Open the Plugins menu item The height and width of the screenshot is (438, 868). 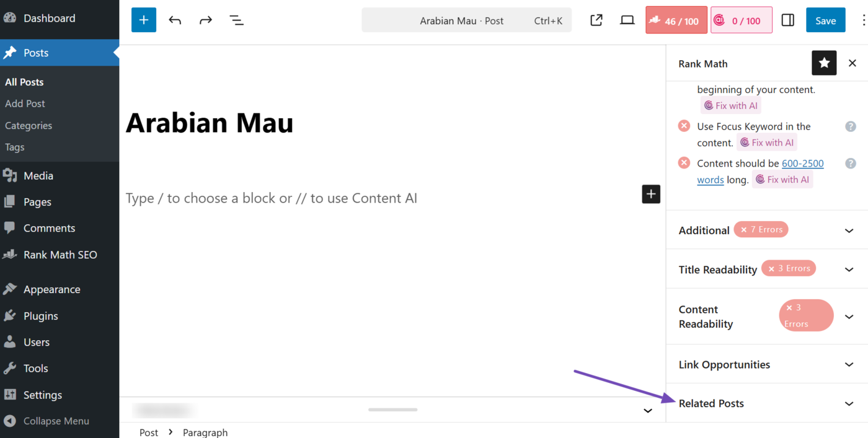41,316
